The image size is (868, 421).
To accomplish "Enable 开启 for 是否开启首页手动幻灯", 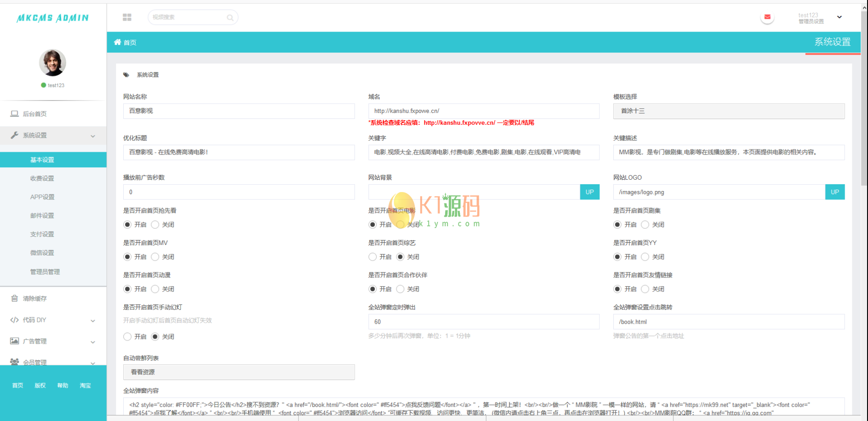I will (127, 336).
